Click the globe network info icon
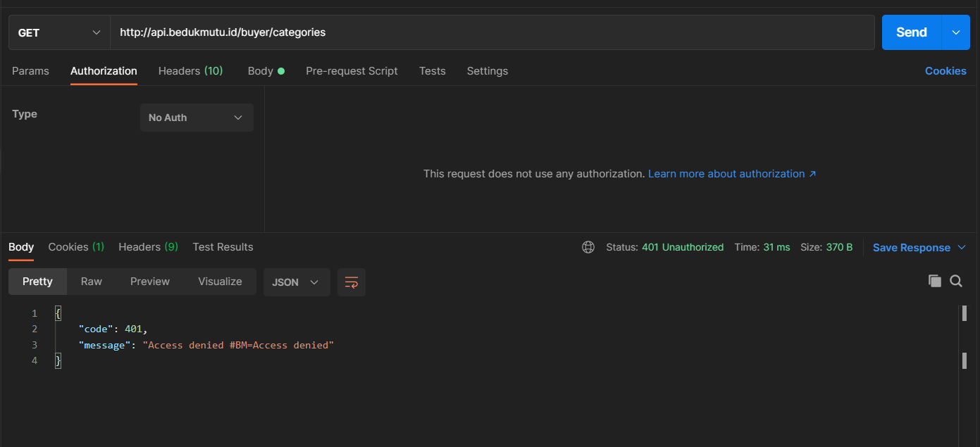This screenshot has height=447, width=980. coord(588,247)
